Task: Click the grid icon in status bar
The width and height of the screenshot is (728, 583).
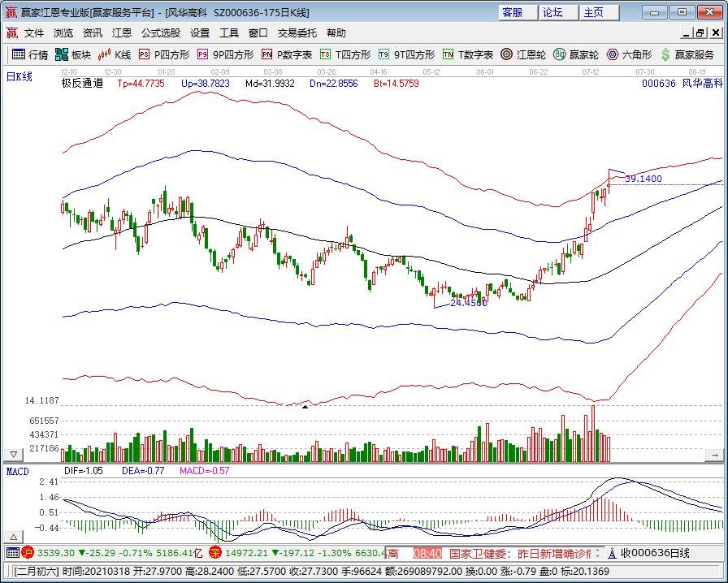Action: tap(12, 553)
